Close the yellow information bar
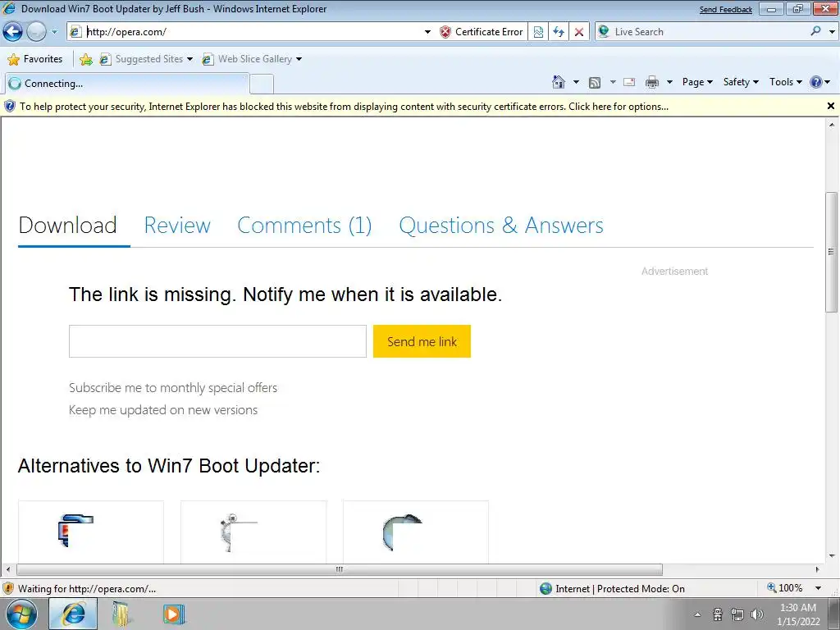 pos(831,106)
